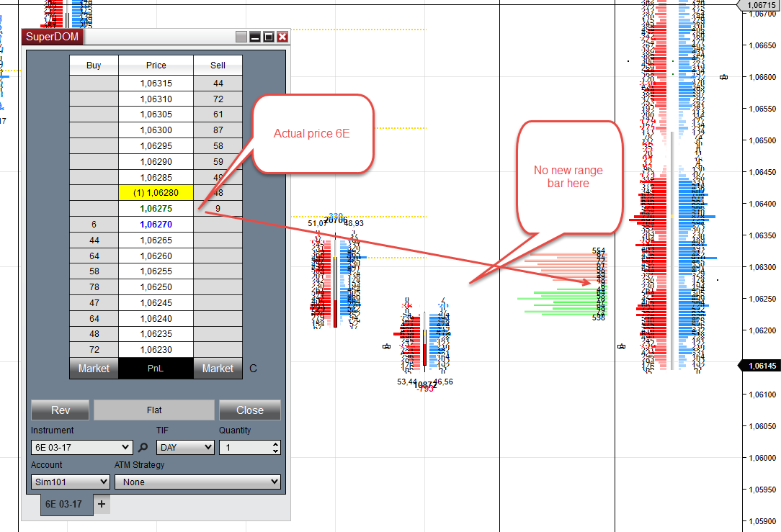Click the Close position button
This screenshot has width=781, height=532.
coord(250,410)
